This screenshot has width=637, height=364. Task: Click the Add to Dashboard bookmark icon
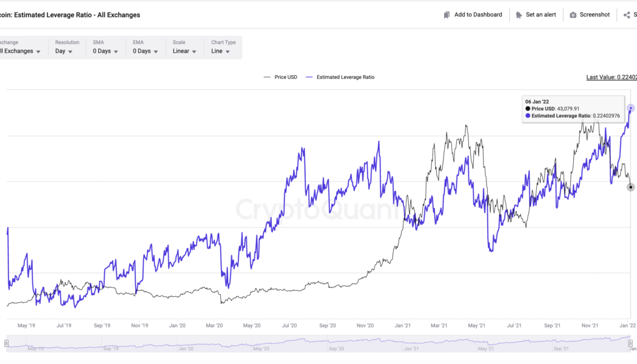(446, 15)
